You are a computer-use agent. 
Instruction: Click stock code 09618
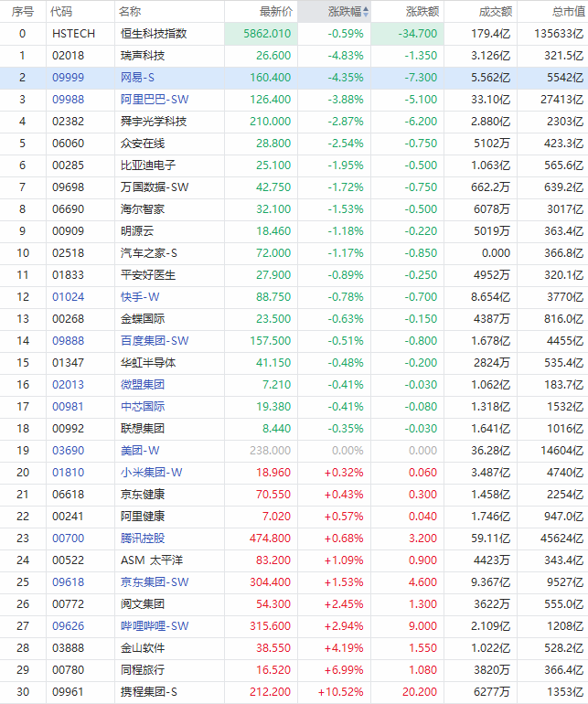click(68, 582)
